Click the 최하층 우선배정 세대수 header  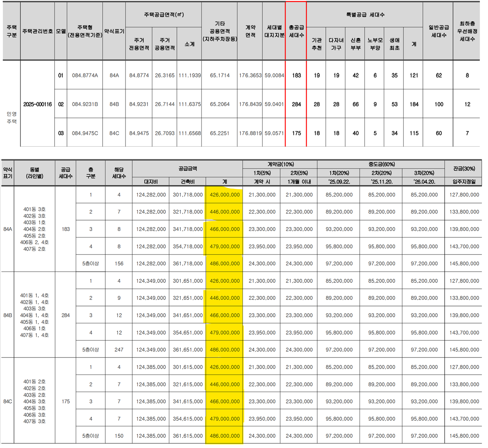[x=467, y=31]
